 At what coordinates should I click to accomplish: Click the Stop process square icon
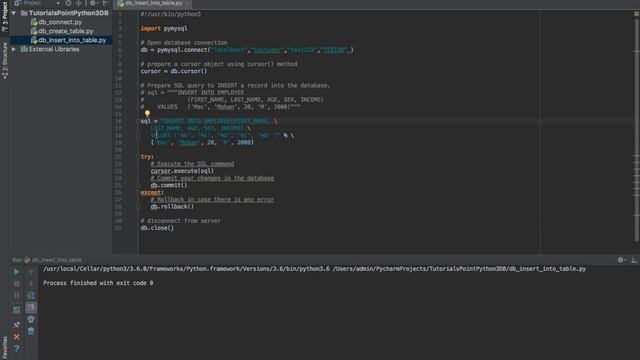(16, 284)
